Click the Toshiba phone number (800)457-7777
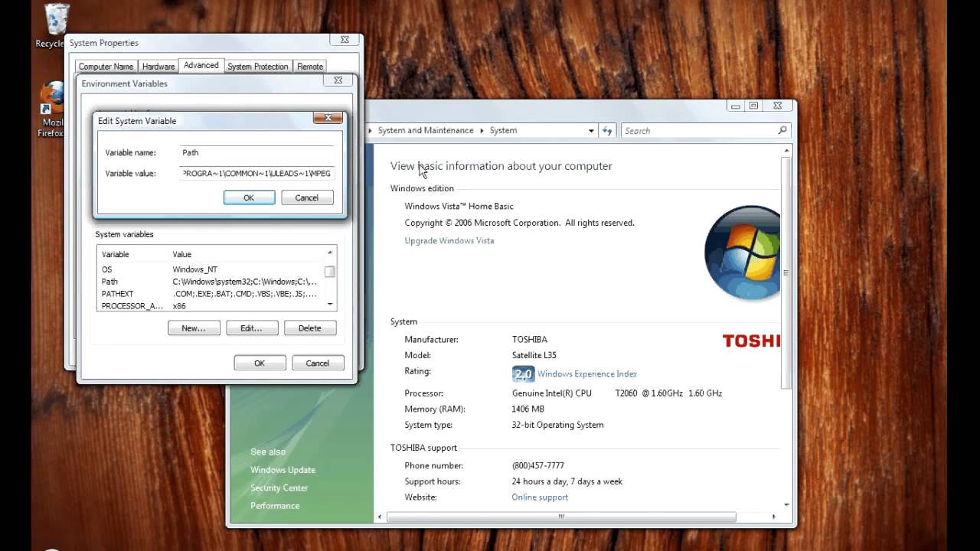This screenshot has width=980, height=551. (537, 466)
